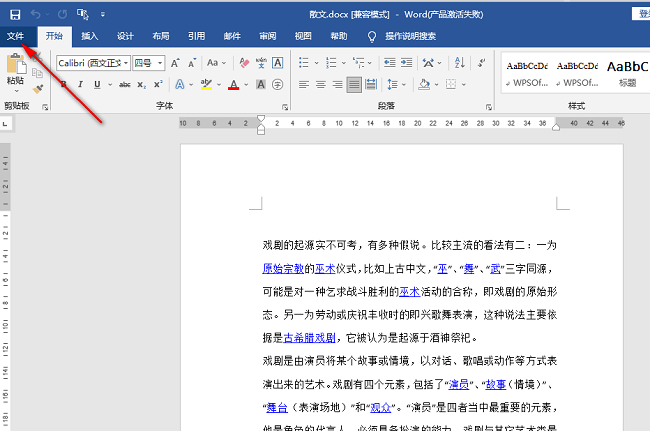Switch to the 布局 ribbon tab
This screenshot has width=650, height=431.
coord(161,36)
